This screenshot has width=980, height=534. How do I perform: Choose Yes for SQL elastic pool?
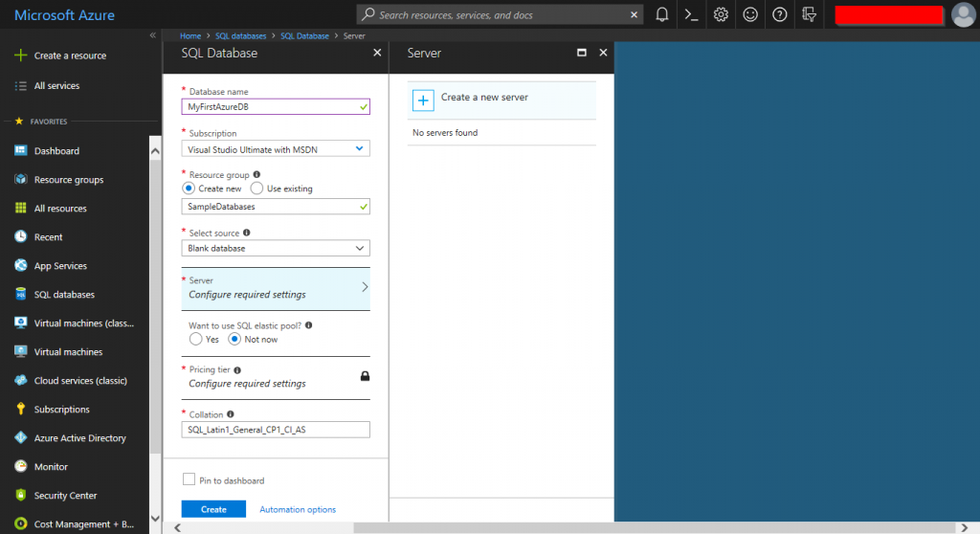click(195, 339)
